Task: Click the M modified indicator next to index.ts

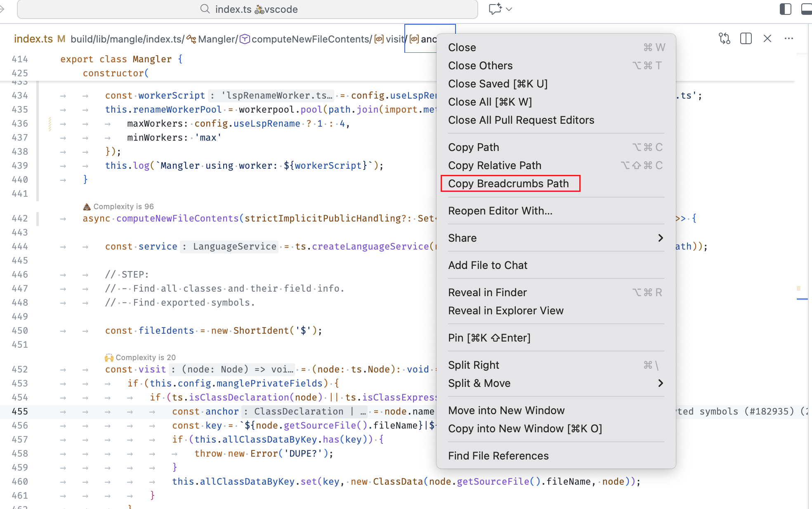Action: tap(61, 38)
